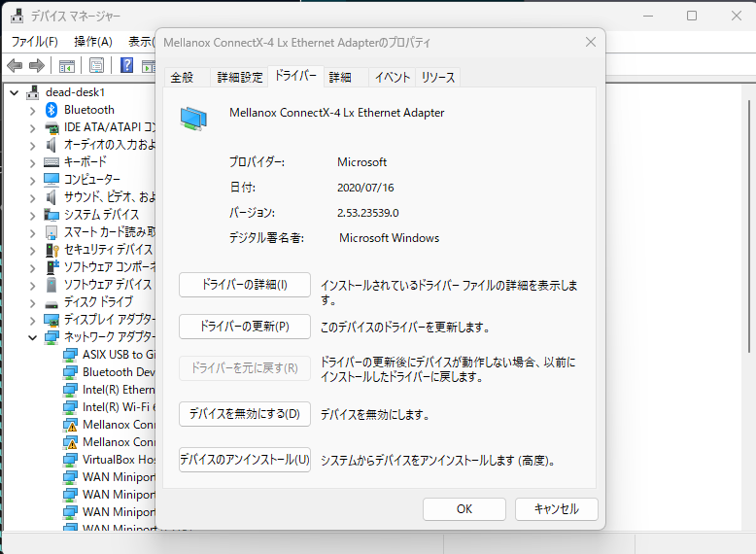Click デバイスのアンインストール(U) button
Viewport: 756px width, 554px height.
pyautogui.click(x=245, y=460)
